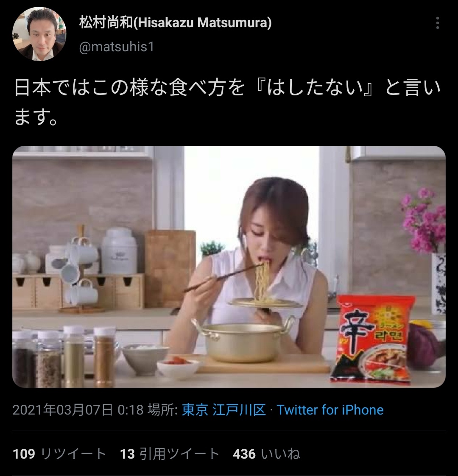Open the 東京 江戸川区 location link
Image resolution: width=458 pixels, height=476 pixels.
224,410
